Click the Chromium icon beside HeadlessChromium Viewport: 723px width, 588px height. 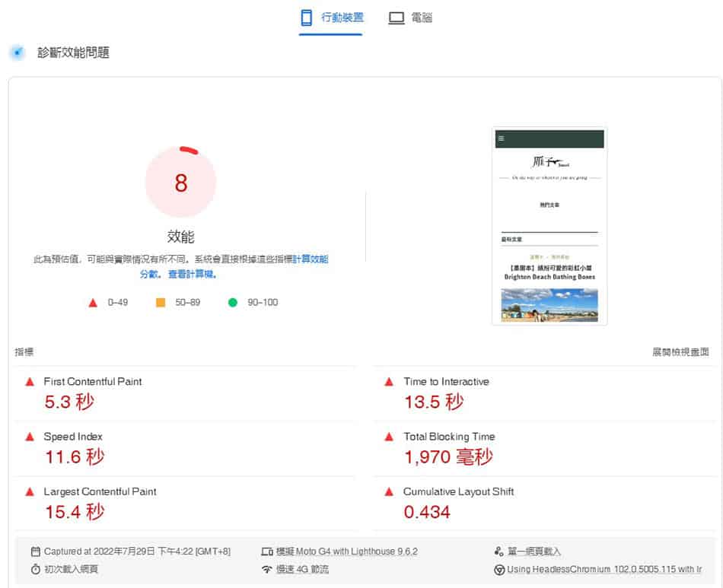point(498,568)
